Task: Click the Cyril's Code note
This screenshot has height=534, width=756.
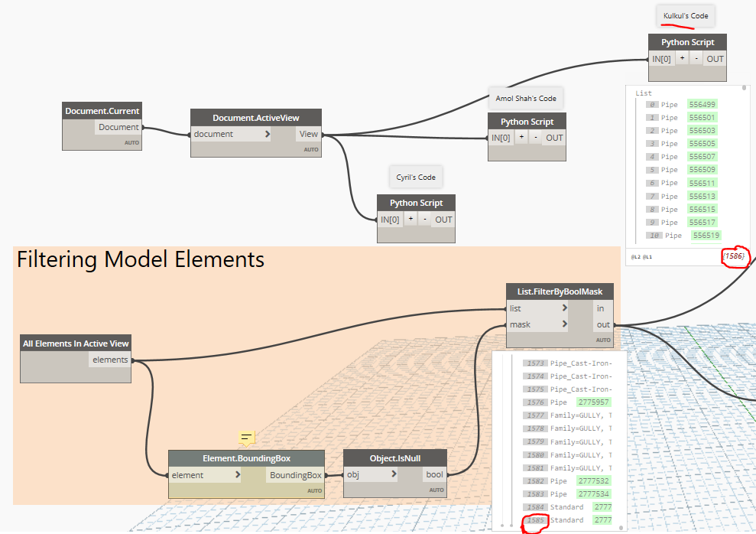Action: [416, 177]
